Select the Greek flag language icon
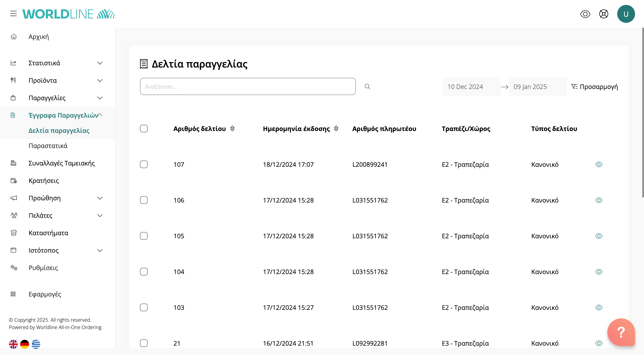 click(36, 344)
